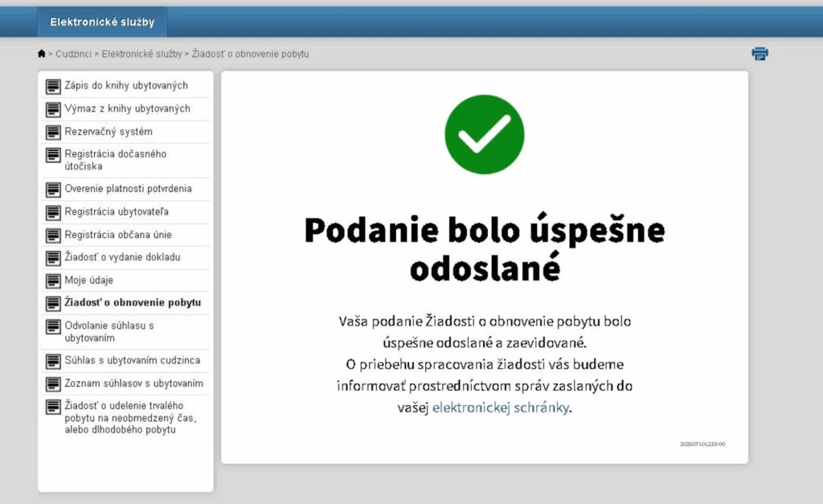
Task: Click the icon beside Moje údaje
Action: 53,281
